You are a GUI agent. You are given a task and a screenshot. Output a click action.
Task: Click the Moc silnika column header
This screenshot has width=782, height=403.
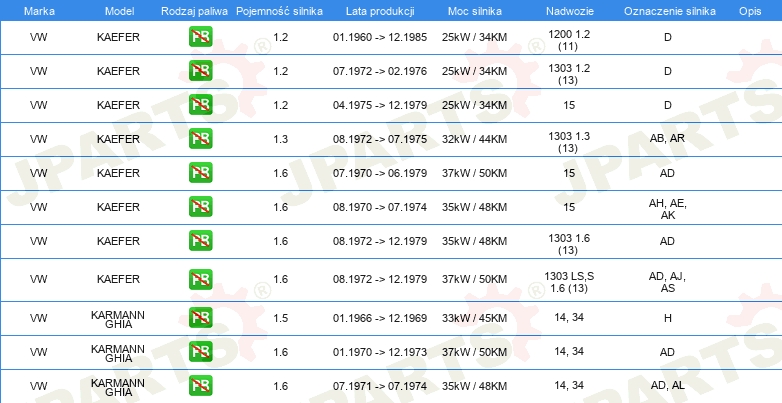(x=475, y=11)
